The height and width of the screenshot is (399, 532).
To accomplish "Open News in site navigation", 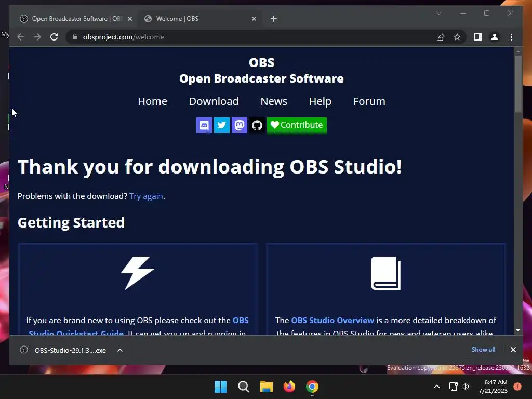I will [x=274, y=101].
